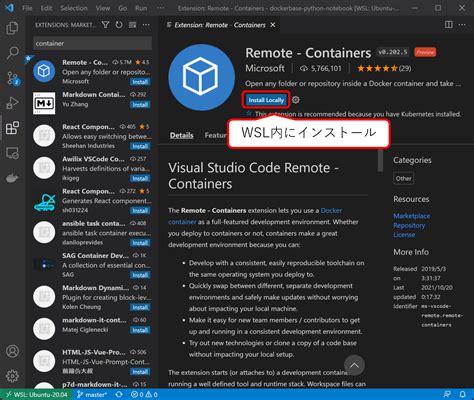Click the Microsoft publisher name
474x400 pixels.
click(x=265, y=68)
